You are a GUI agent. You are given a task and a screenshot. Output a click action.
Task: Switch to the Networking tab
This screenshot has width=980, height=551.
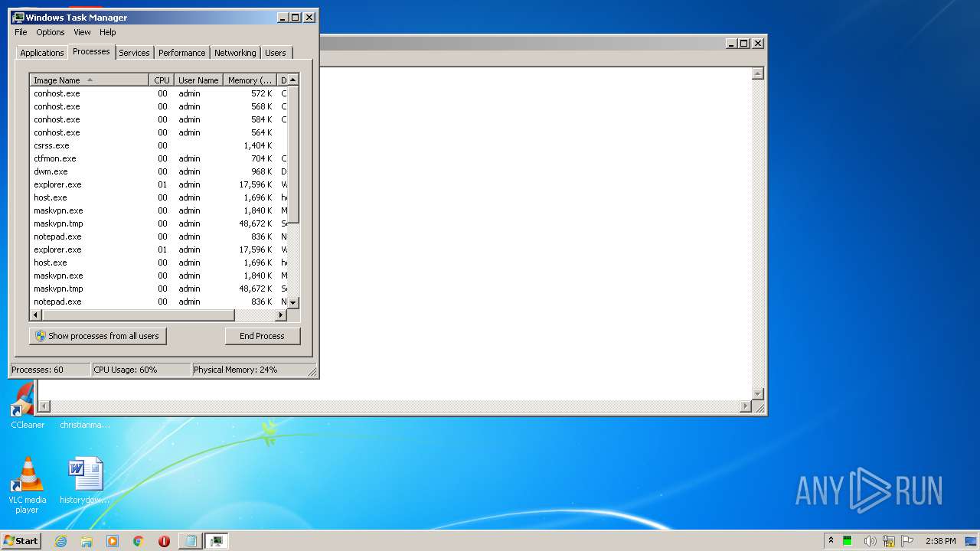pos(235,53)
